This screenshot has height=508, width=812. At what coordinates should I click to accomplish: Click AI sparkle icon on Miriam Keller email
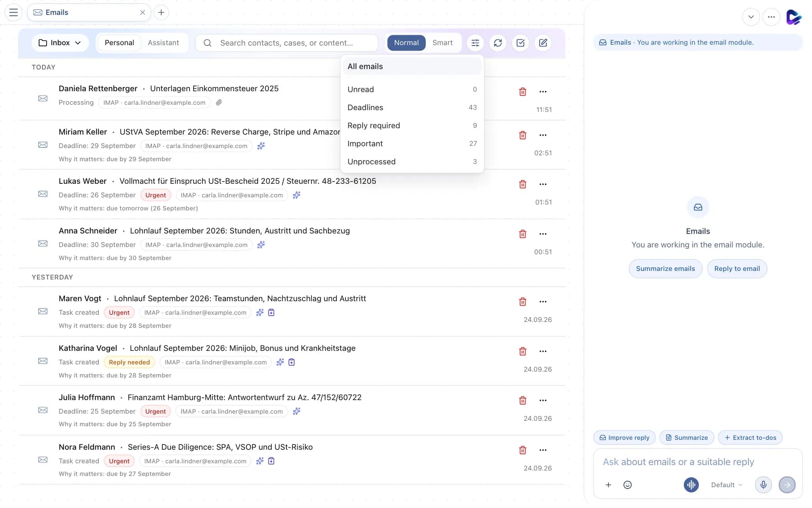[x=261, y=146]
